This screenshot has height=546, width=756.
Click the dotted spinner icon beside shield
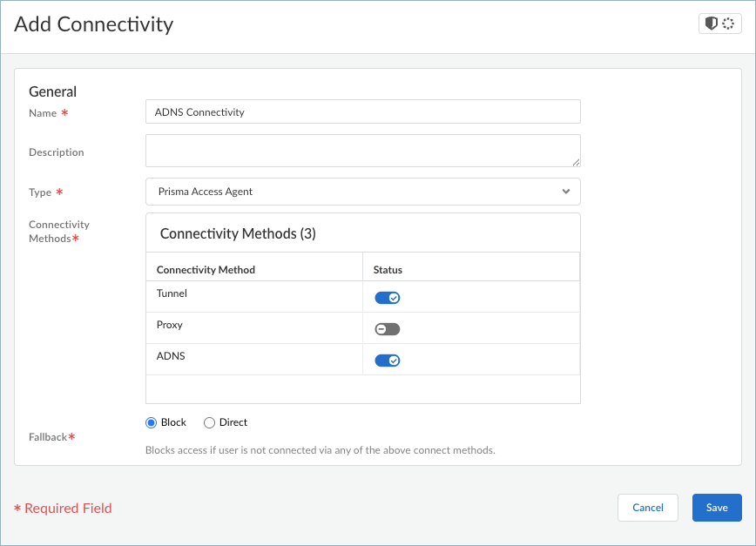[728, 24]
